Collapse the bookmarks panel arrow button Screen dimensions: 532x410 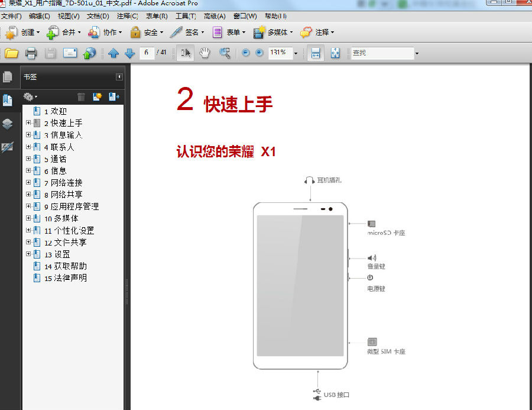119,77
